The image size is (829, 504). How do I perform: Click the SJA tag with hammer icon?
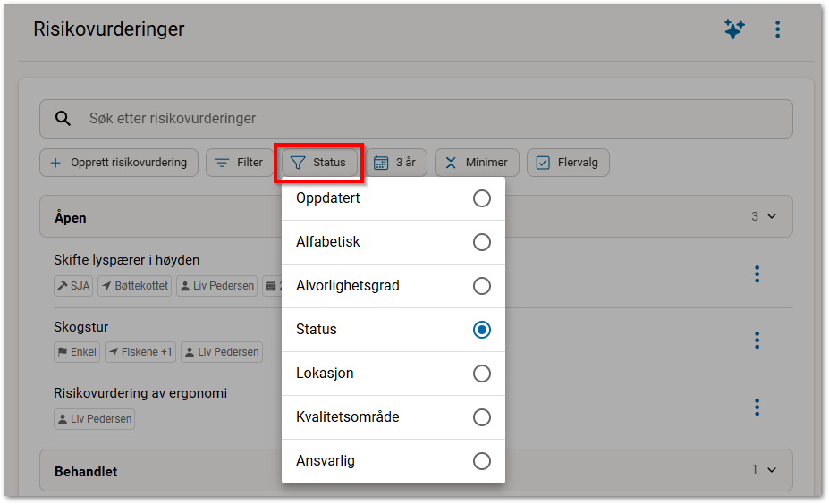coord(73,286)
